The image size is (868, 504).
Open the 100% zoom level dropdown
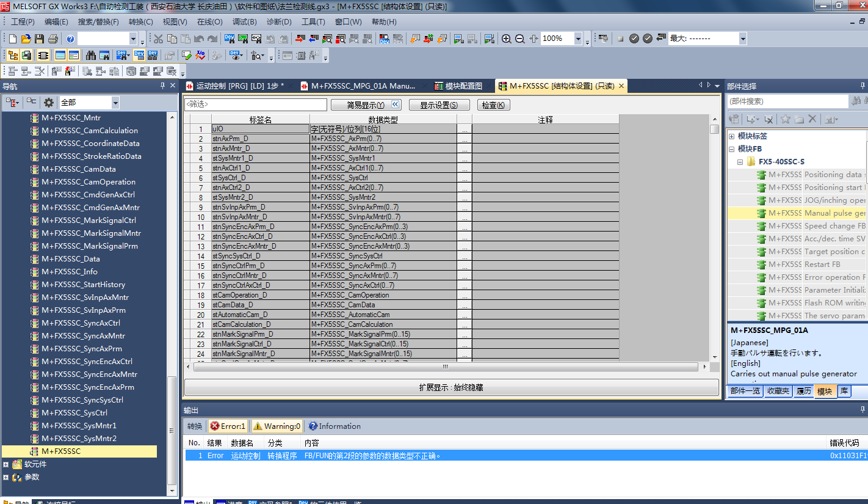point(578,38)
